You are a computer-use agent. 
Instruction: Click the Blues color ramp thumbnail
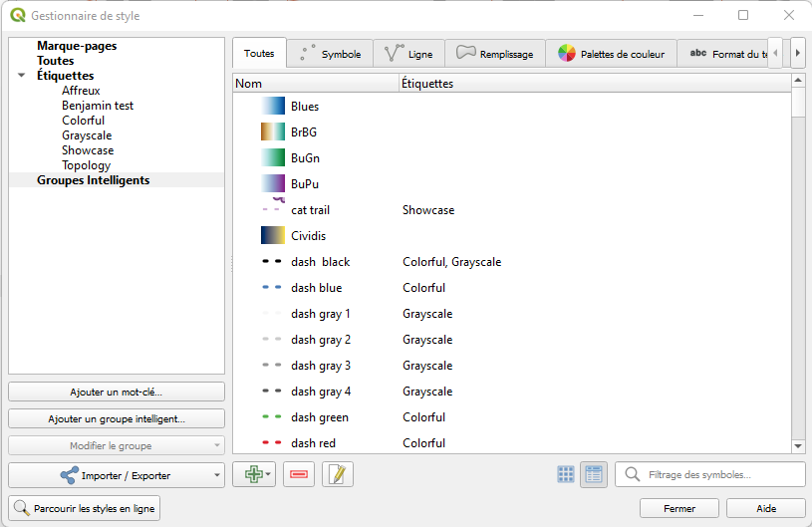tap(273, 107)
